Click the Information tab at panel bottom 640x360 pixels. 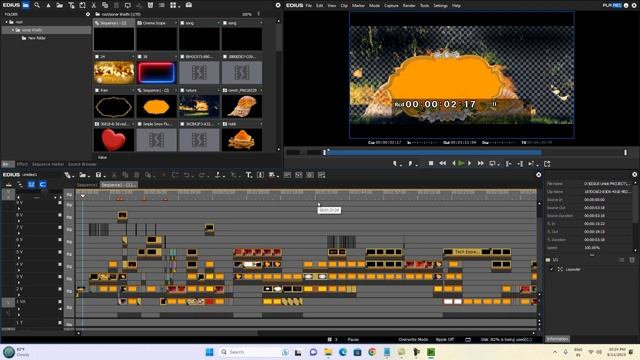(558, 339)
